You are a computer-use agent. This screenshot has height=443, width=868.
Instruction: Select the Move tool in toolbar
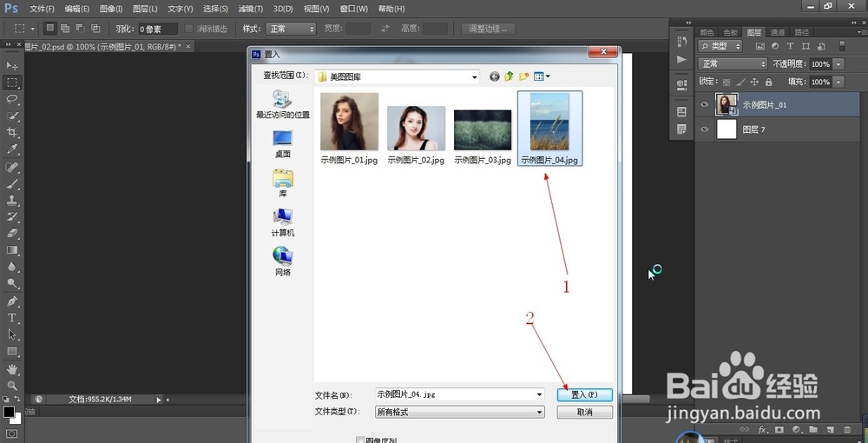click(11, 65)
